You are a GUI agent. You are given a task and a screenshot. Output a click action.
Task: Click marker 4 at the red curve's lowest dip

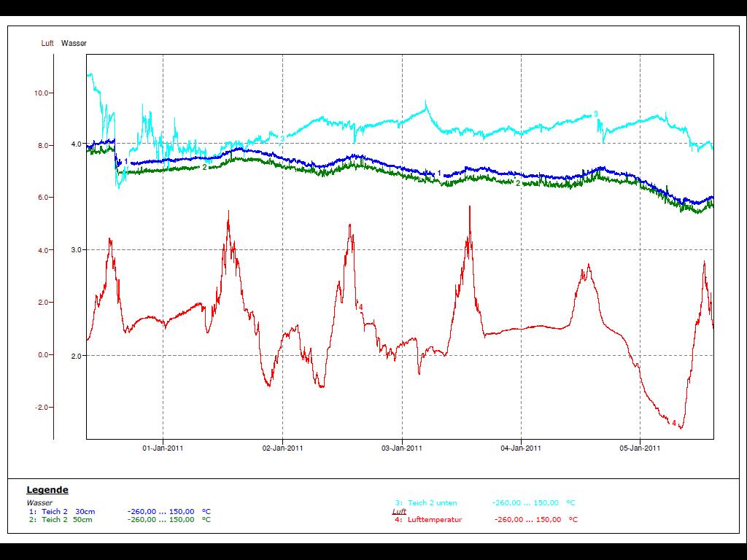pyautogui.click(x=674, y=424)
